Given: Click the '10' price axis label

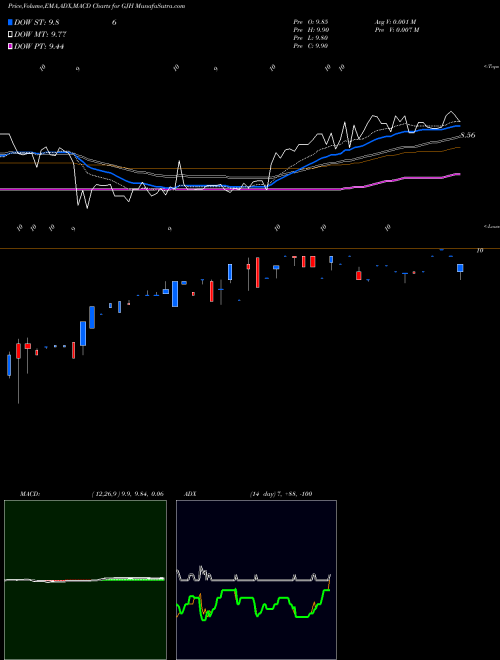Looking at the screenshot, I should tap(479, 250).
